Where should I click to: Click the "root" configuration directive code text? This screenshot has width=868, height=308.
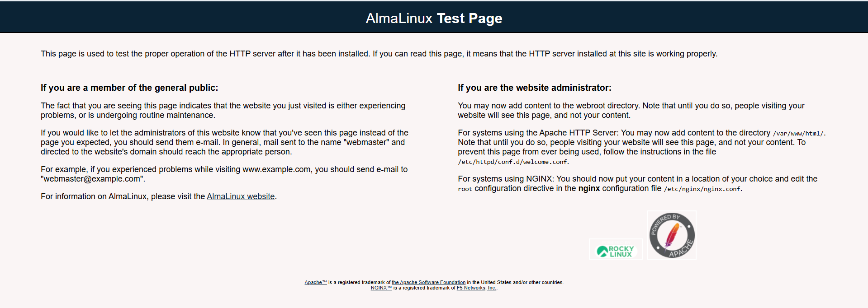[465, 189]
